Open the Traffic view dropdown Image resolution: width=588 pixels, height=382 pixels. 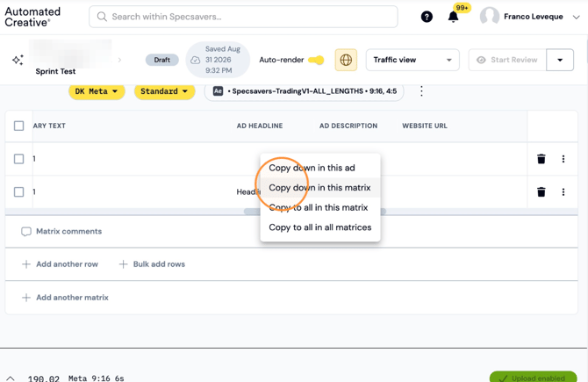412,60
